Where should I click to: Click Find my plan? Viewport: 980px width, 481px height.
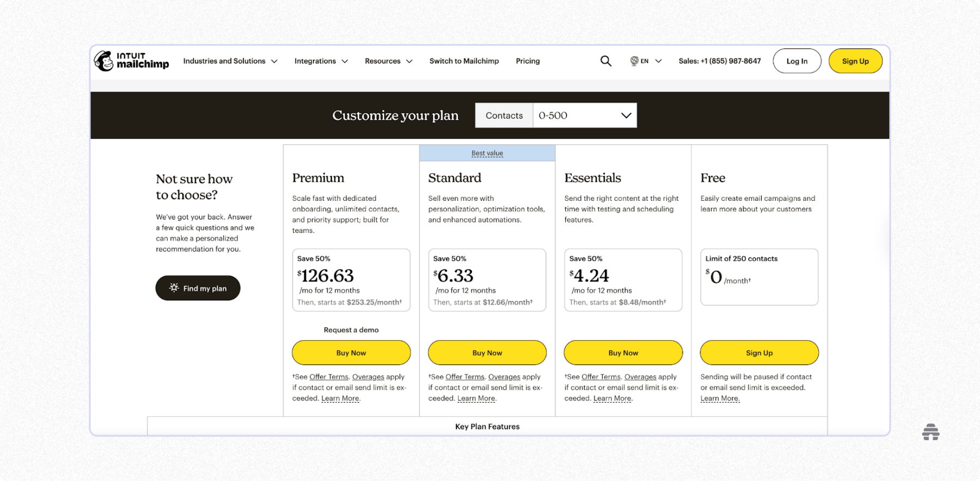[x=198, y=288]
